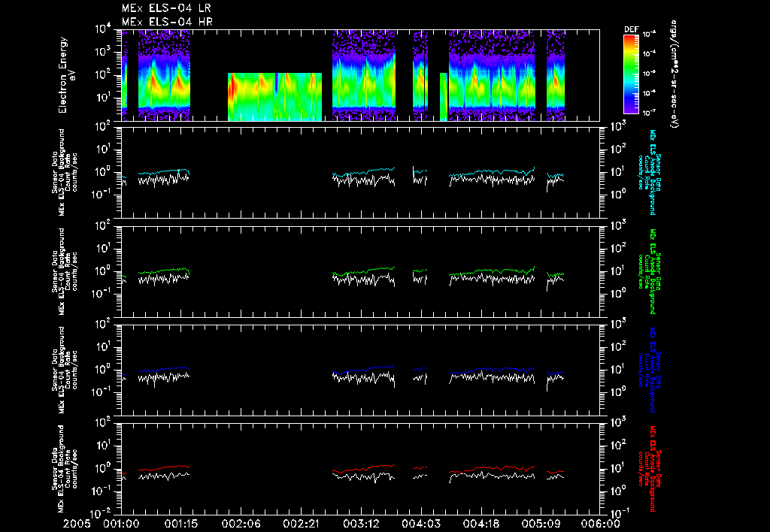770x532 pixels.
Task: Click the 002:06 time axis tick label
Action: click(x=241, y=524)
